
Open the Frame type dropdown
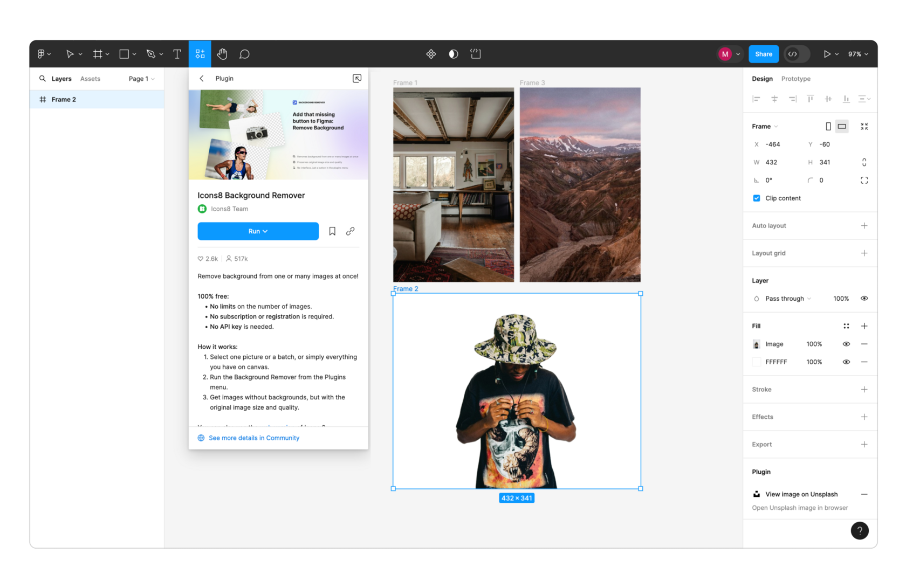pos(765,127)
